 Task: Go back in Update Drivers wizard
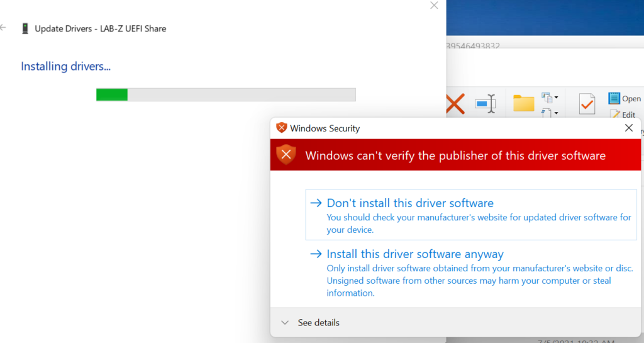coord(3,28)
